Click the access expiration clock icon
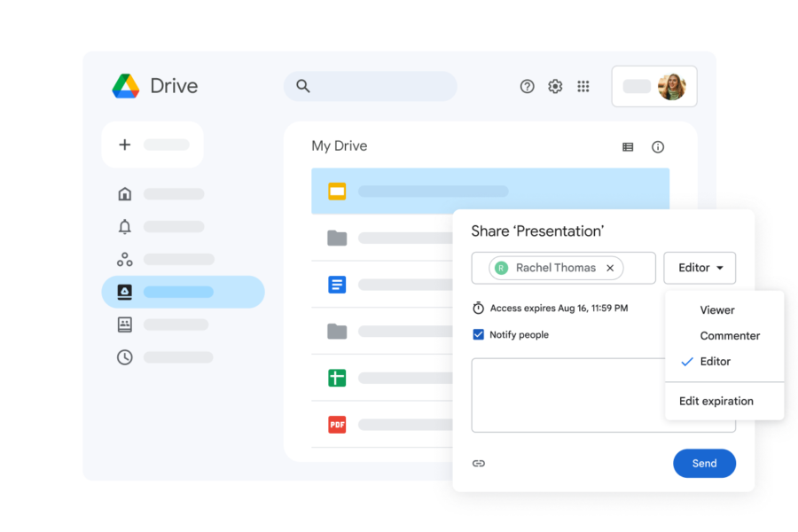Screen dimensions: 798x532 pos(479,308)
